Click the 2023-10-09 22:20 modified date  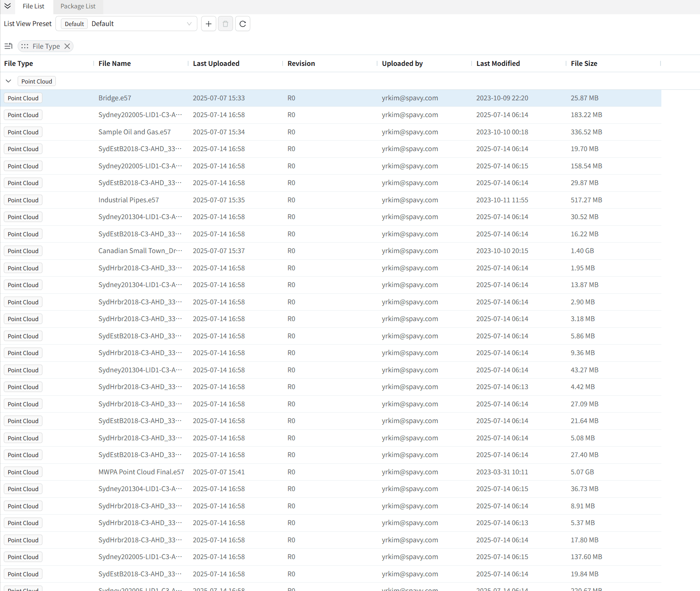502,98
